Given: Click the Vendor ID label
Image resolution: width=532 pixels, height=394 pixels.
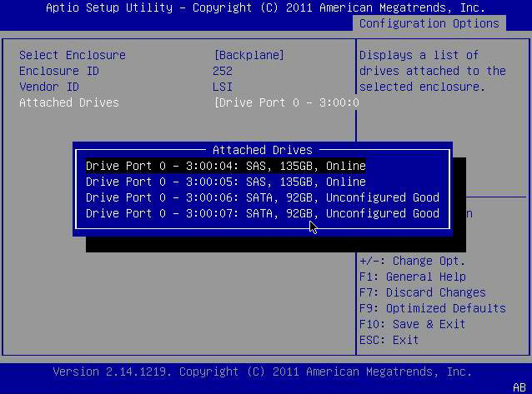Looking at the screenshot, I should pyautogui.click(x=49, y=87).
